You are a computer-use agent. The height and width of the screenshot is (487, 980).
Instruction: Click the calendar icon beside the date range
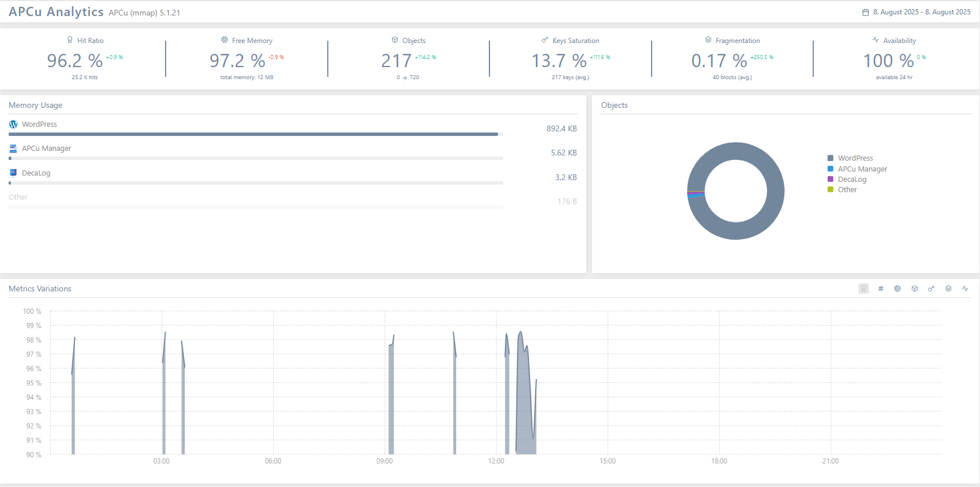coord(865,12)
